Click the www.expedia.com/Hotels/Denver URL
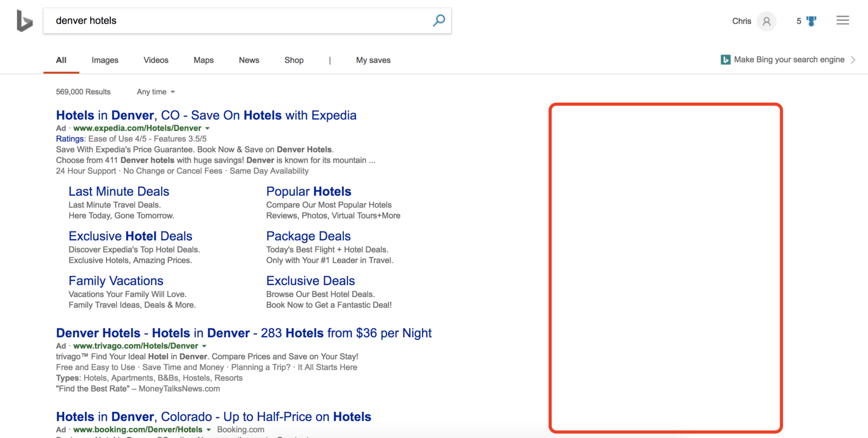 pyautogui.click(x=137, y=128)
